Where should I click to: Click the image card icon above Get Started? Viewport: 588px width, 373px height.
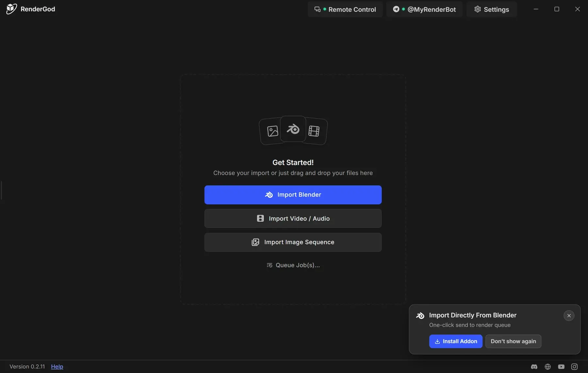coord(272,131)
